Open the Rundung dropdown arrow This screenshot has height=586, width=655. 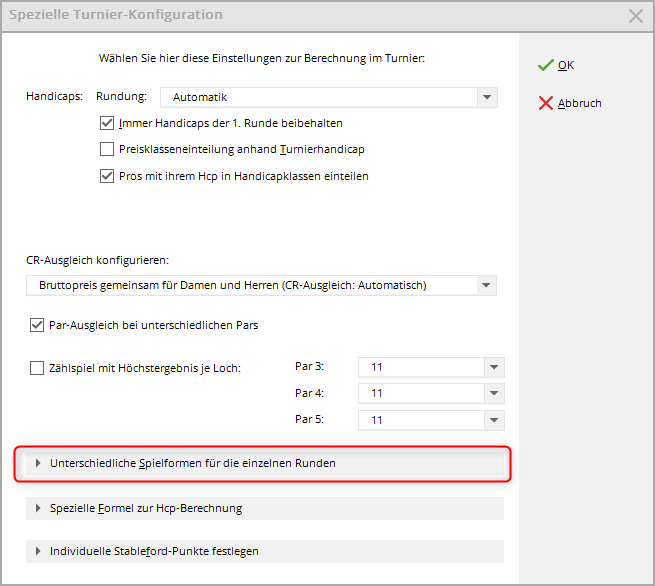click(x=486, y=98)
